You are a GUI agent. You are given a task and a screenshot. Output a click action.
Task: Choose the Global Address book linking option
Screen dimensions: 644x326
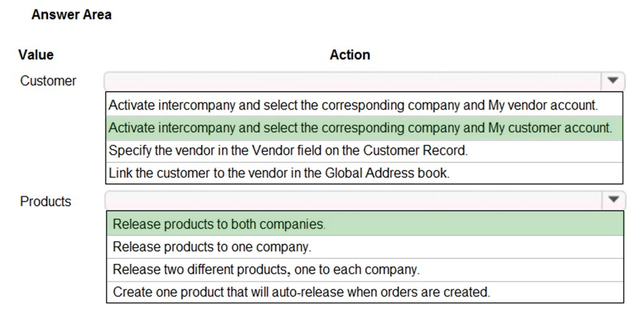[x=365, y=173]
